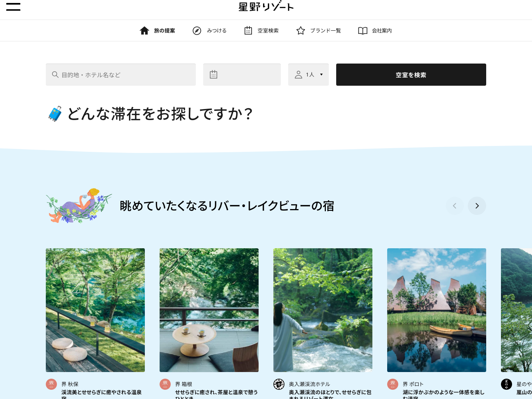Open the 界 ポロト photo card

[437, 310]
